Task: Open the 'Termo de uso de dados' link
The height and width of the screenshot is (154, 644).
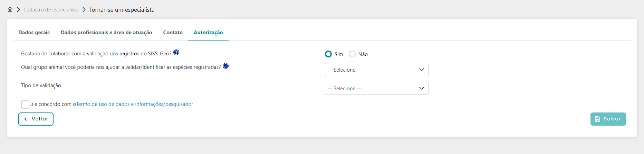Action: point(135,104)
